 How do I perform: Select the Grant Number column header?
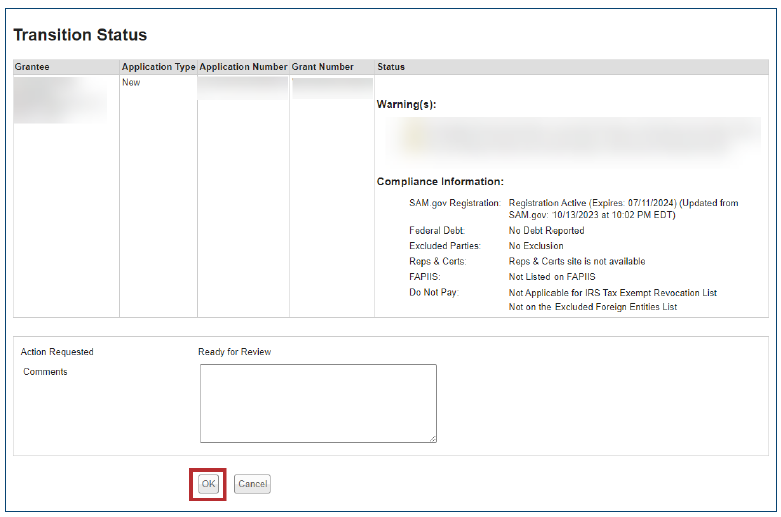(x=322, y=67)
